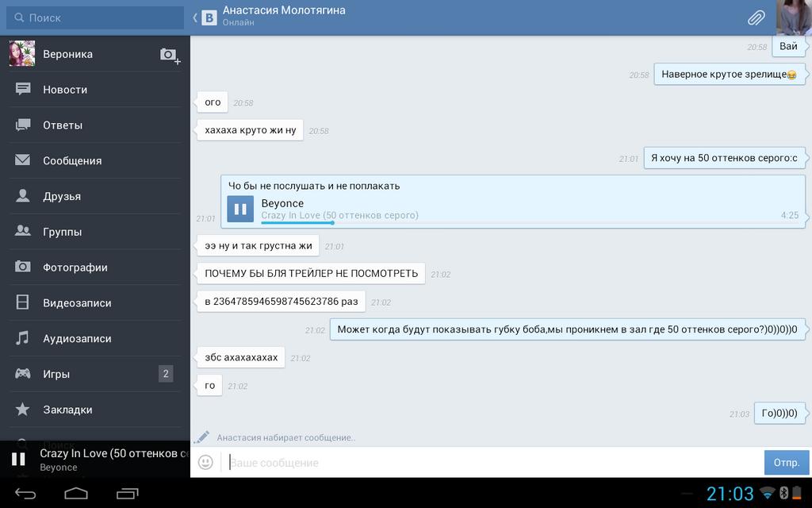Click the search field in the sidebar header
The image size is (812, 508).
click(x=95, y=17)
